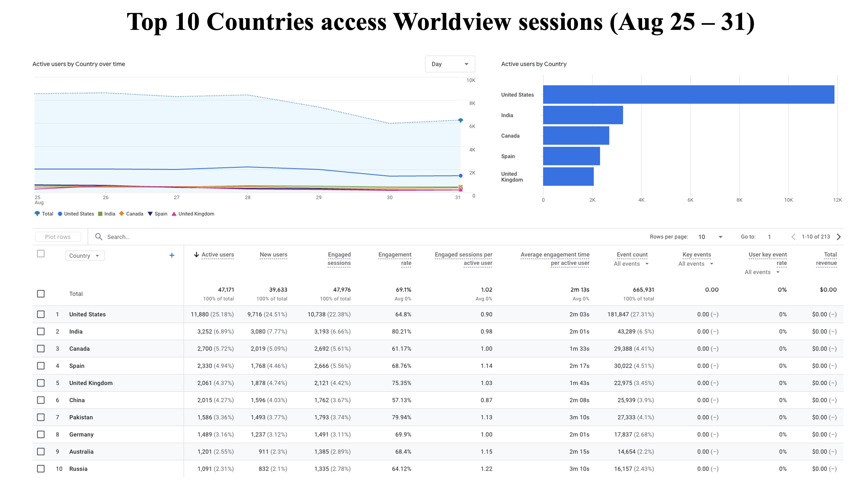The height and width of the screenshot is (487, 868).
Task: Select all rows using header checkbox
Action: [x=41, y=254]
